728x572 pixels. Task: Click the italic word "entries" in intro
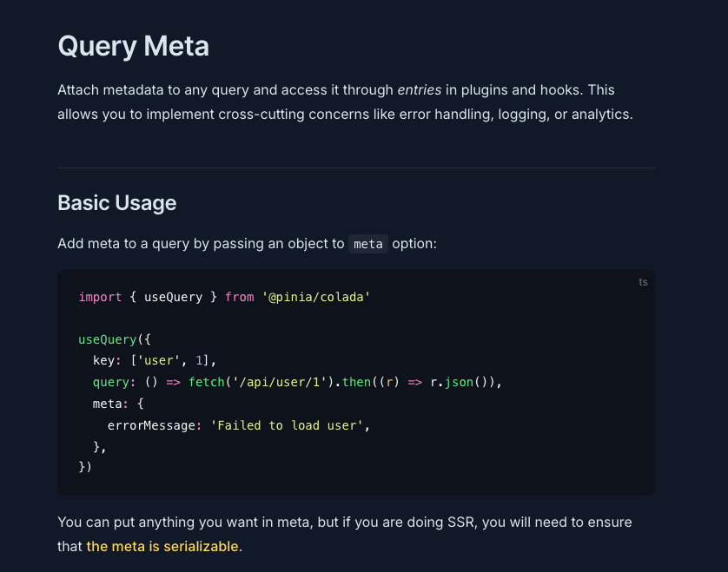pyautogui.click(x=420, y=89)
